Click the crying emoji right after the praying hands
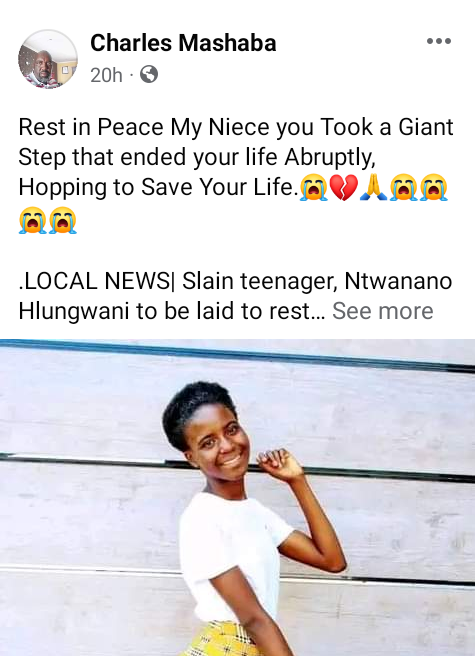Image resolution: width=475 pixels, height=656 pixels. tap(403, 187)
